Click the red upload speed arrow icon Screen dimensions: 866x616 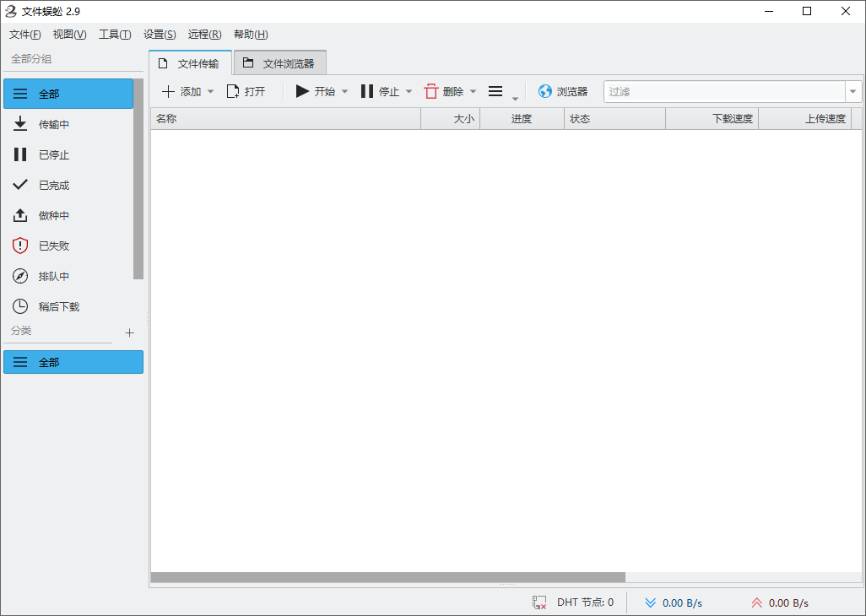point(756,602)
